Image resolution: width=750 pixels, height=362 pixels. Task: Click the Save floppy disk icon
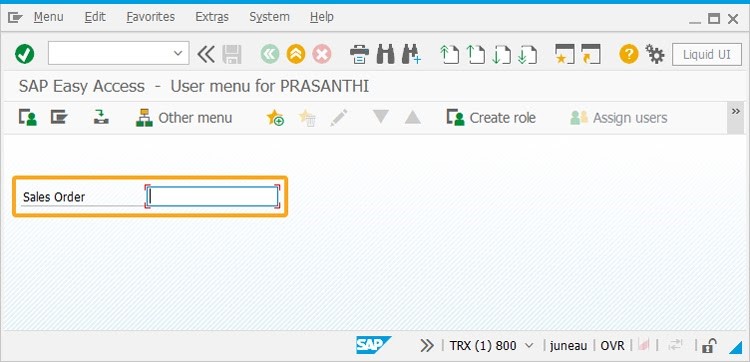[232, 54]
